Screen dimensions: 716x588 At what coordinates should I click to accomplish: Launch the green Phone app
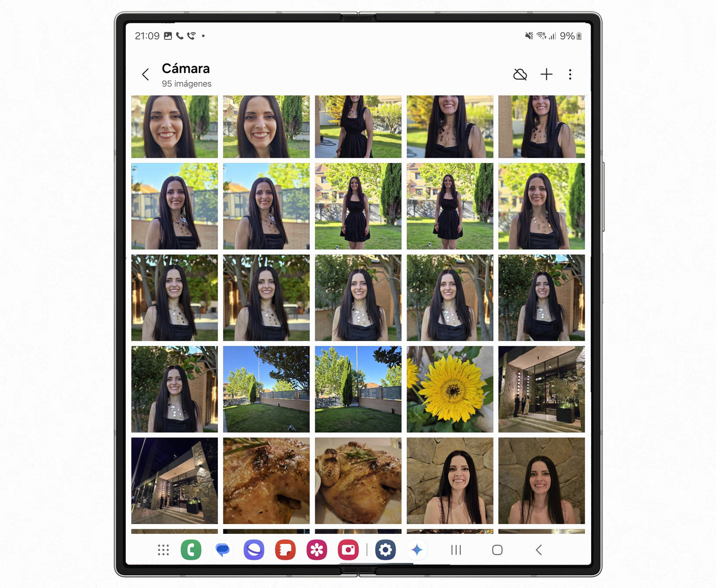[x=191, y=550]
